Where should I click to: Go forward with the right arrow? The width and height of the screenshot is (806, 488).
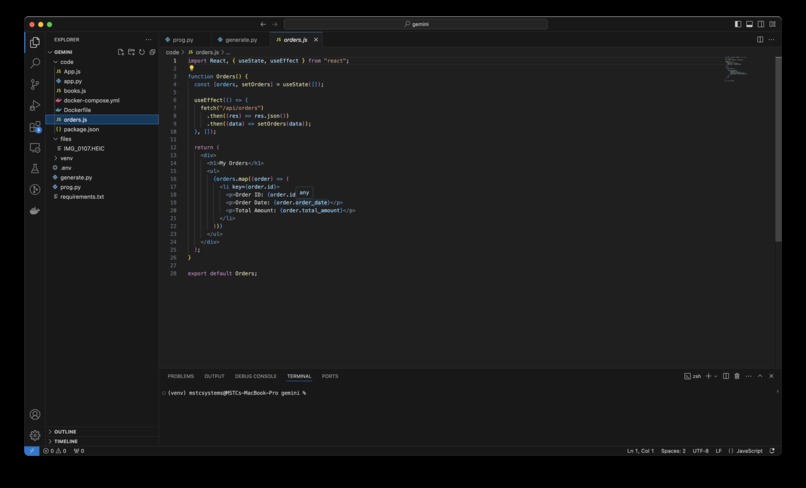pyautogui.click(x=274, y=24)
